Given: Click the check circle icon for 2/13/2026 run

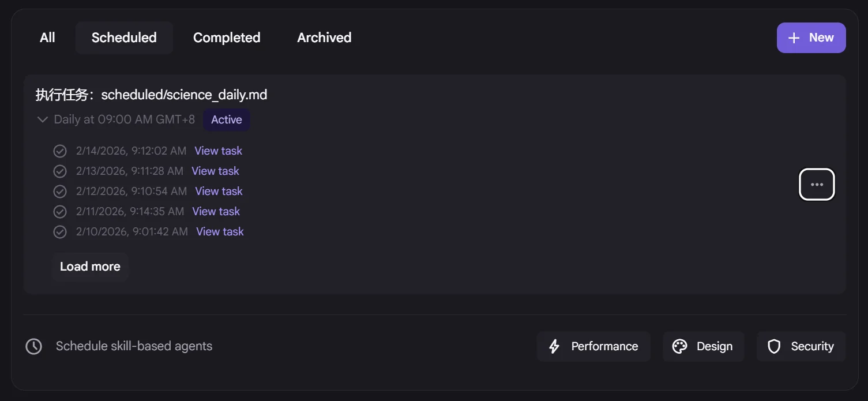Looking at the screenshot, I should pyautogui.click(x=60, y=171).
